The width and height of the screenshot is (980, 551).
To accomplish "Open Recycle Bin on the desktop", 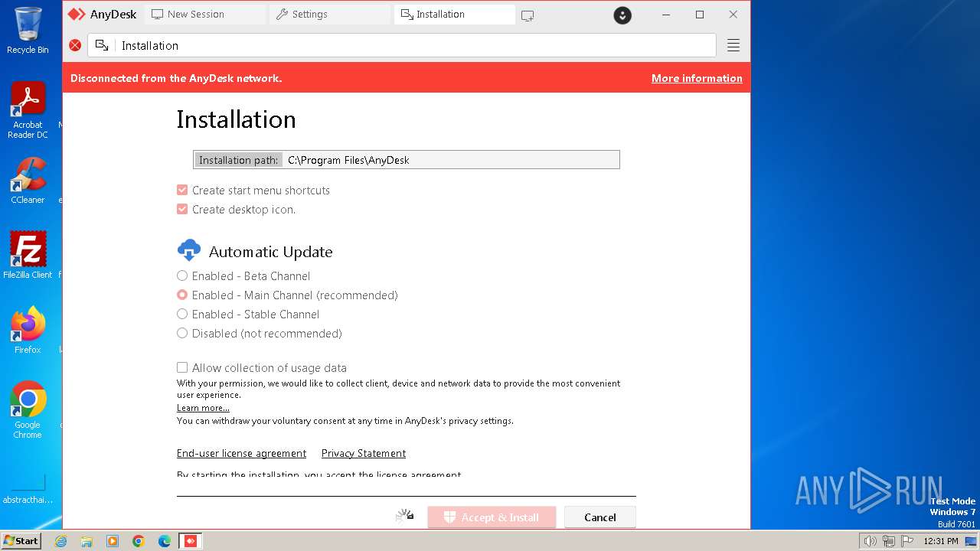I will 28,31.
